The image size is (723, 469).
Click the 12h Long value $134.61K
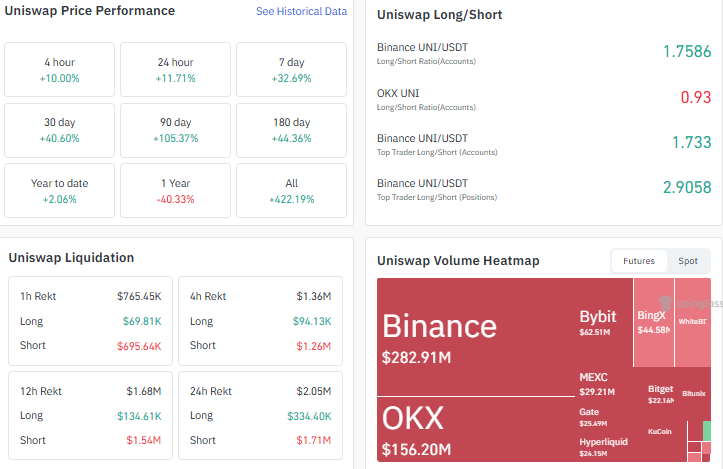[x=139, y=416]
